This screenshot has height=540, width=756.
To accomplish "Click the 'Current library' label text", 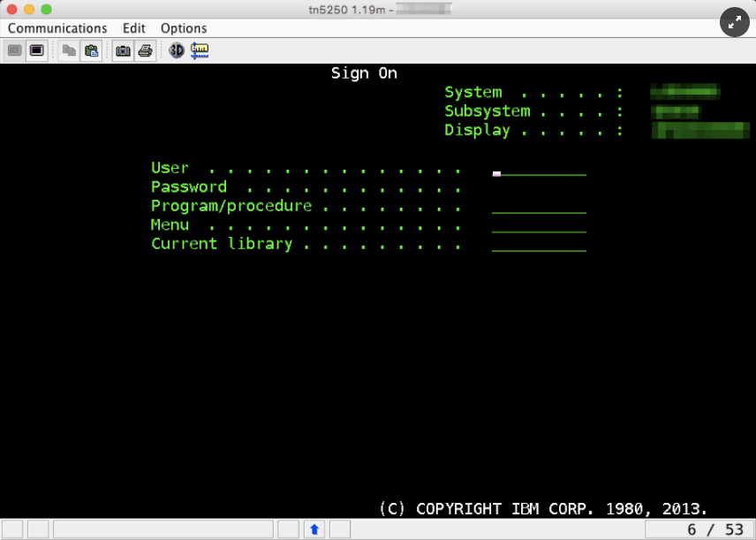I will 222,244.
